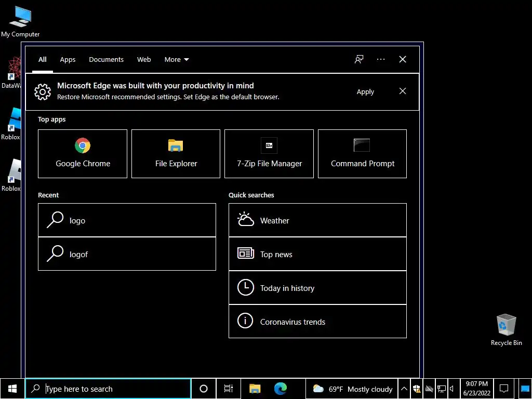Switch to the Apps tab
The width and height of the screenshot is (532, 399).
tap(68, 59)
